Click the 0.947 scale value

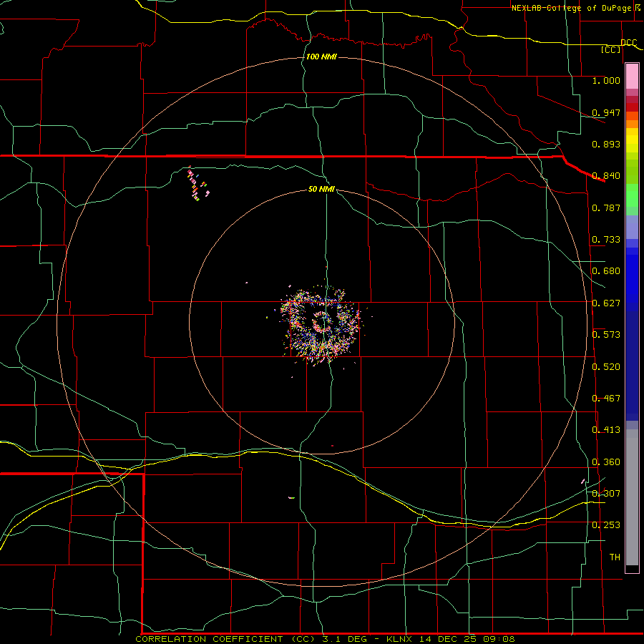(x=606, y=112)
